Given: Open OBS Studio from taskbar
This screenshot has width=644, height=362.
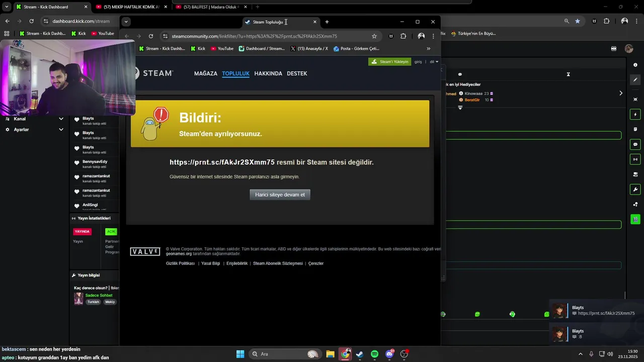Looking at the screenshot, I should 404,354.
